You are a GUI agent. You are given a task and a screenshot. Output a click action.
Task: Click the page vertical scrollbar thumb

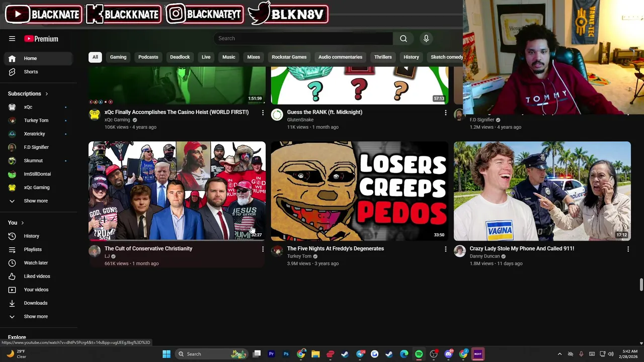(x=641, y=285)
